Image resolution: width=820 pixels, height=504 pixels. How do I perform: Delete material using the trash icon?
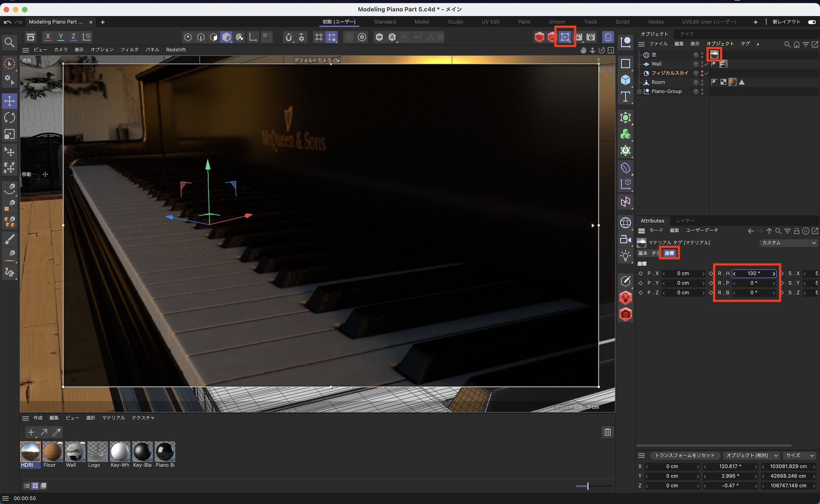[x=608, y=432]
